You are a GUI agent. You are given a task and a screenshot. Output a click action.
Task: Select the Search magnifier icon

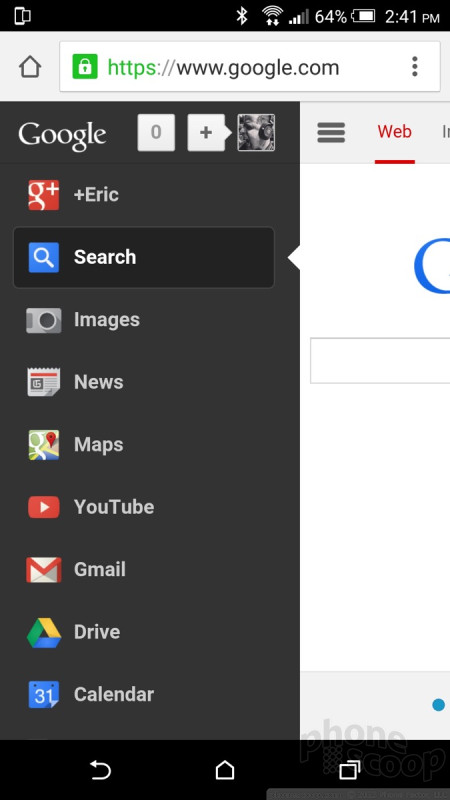[x=44, y=257]
